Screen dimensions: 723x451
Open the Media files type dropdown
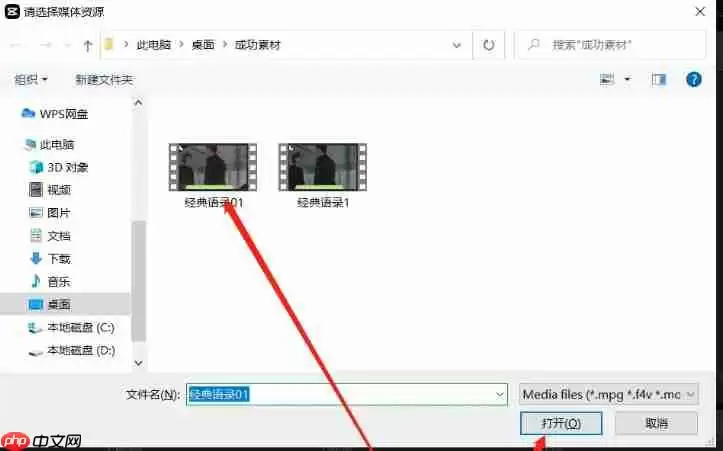[609, 395]
